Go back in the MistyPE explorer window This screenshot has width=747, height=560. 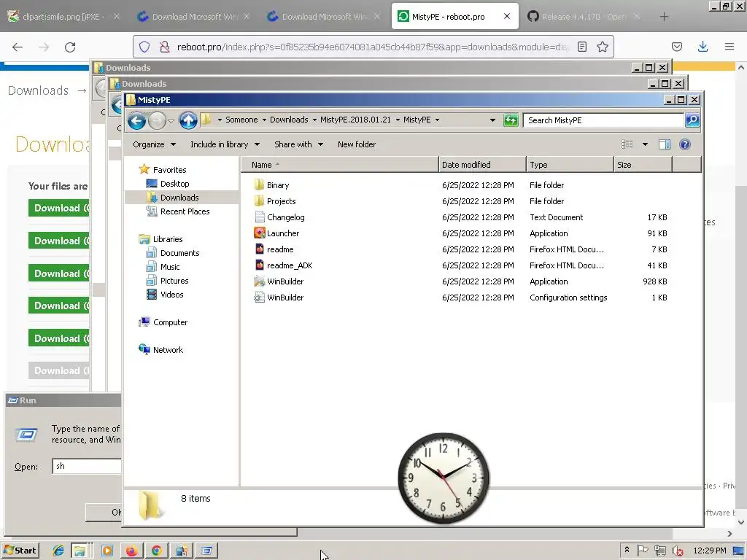[x=136, y=120]
